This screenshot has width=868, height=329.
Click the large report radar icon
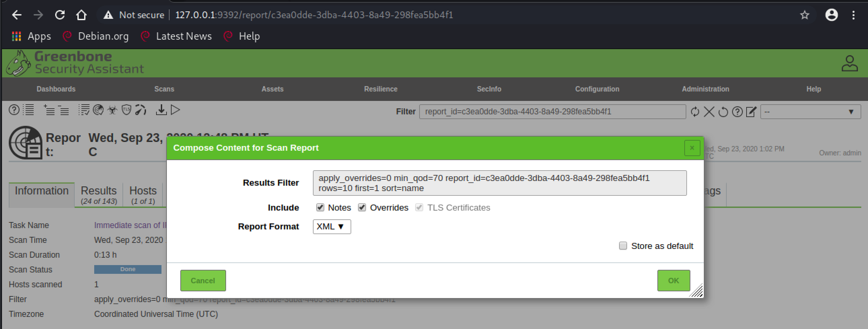point(26,143)
